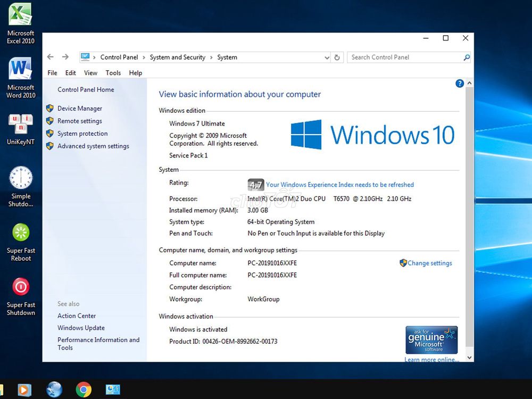Viewport: 532px width, 399px height.
Task: Refresh the address bar location
Action: (x=337, y=57)
